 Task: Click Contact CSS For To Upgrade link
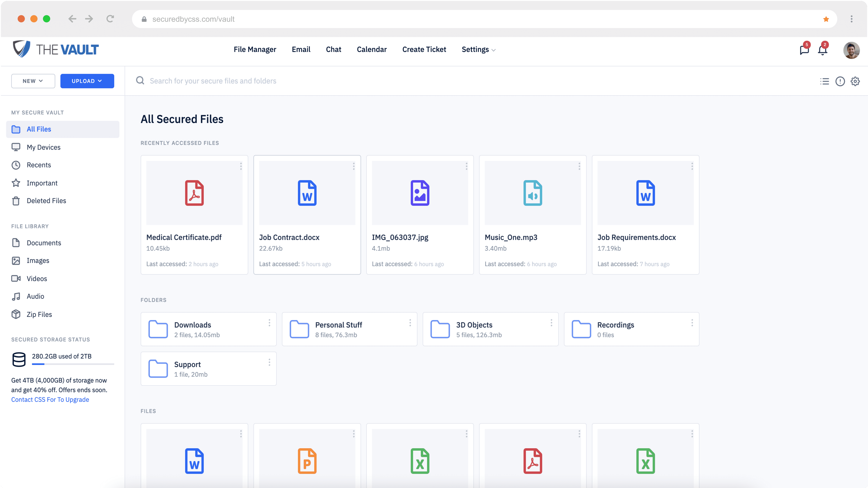tap(50, 400)
